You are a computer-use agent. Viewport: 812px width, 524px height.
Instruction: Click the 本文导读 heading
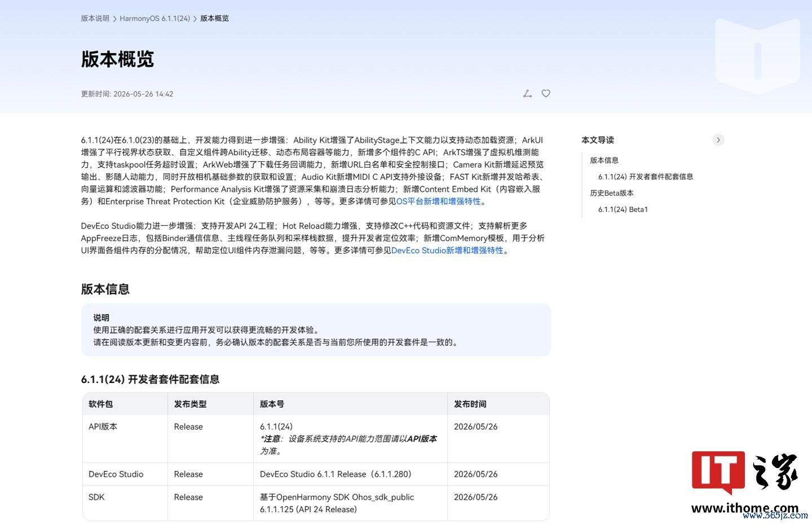coord(598,140)
